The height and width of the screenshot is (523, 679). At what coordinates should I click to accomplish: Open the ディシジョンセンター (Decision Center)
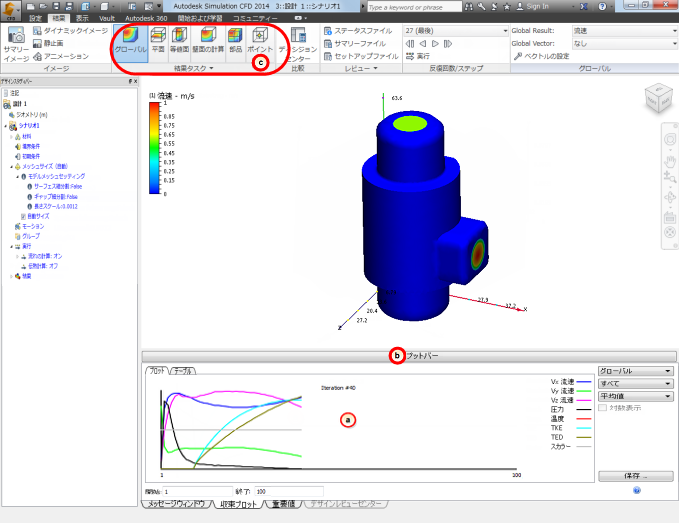[298, 44]
